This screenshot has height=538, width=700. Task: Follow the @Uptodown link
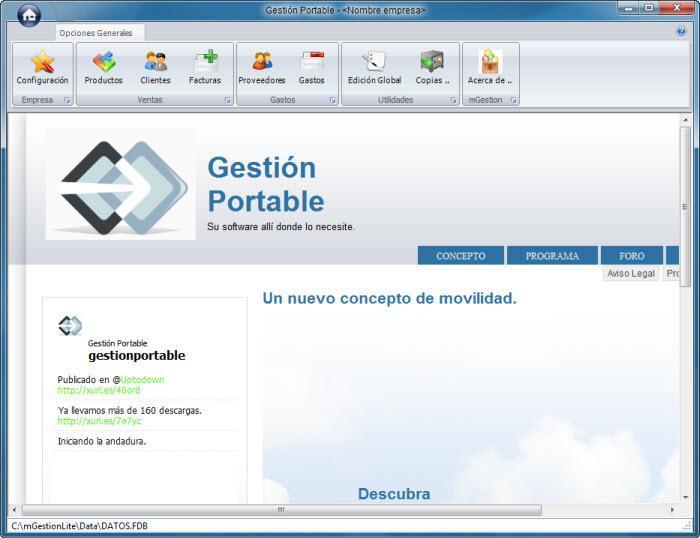coord(142,380)
